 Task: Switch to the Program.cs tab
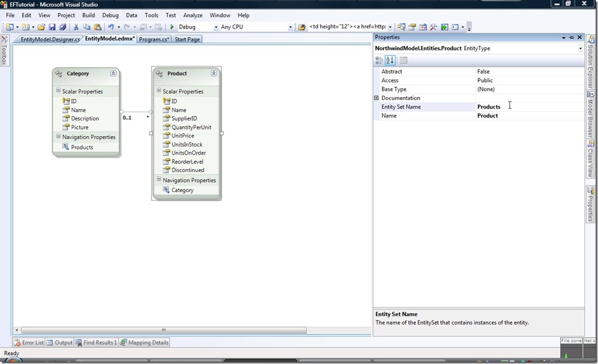[154, 40]
